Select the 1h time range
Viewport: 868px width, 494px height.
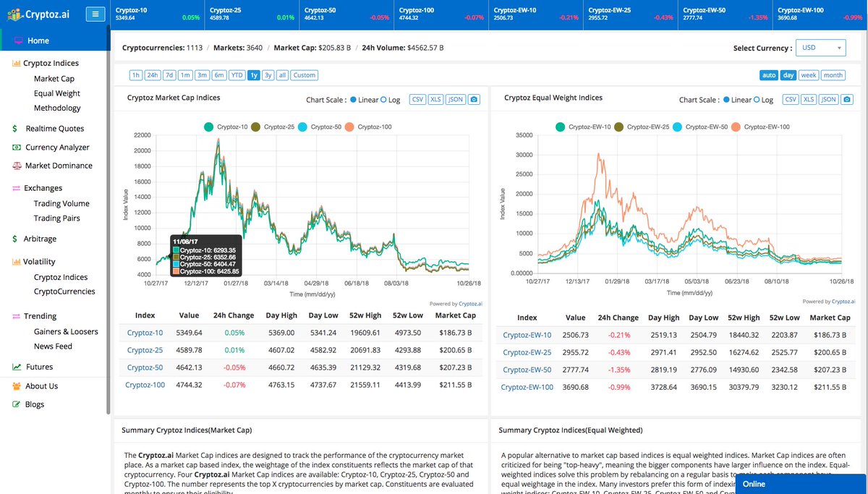pyautogui.click(x=136, y=75)
